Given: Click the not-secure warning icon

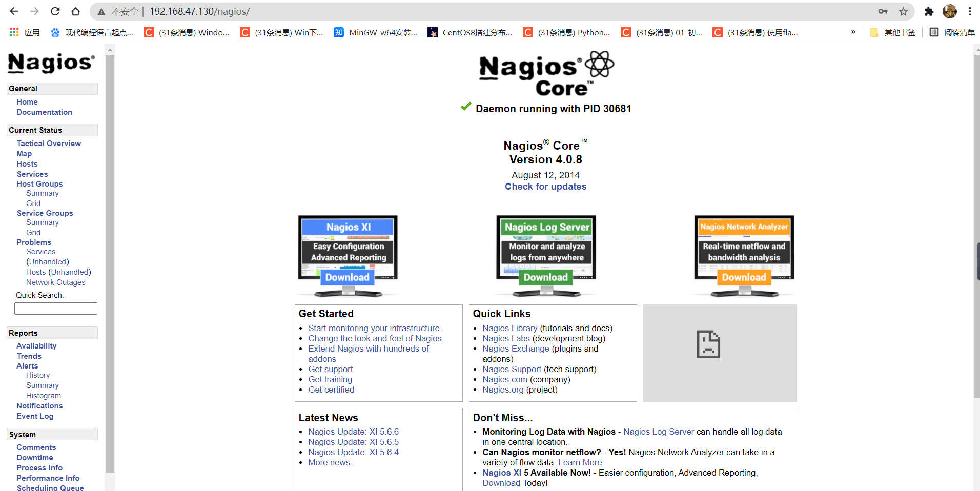Looking at the screenshot, I should tap(101, 11).
